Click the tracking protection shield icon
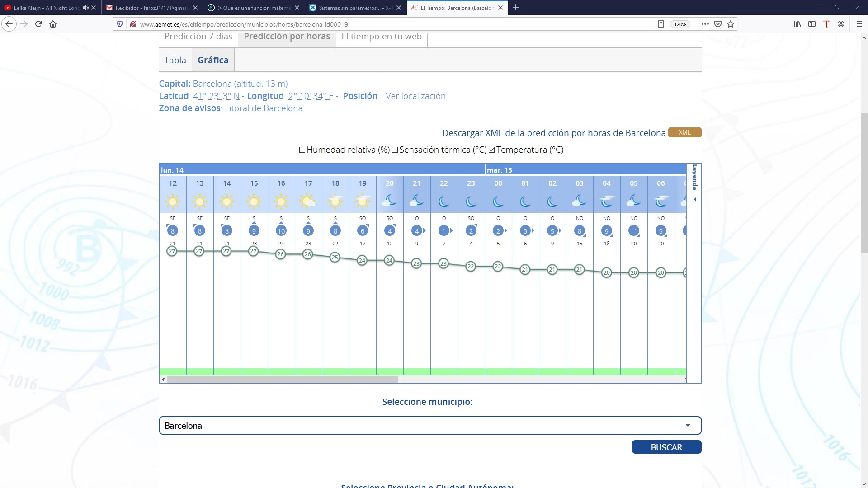Viewport: 868px width, 488px height. click(120, 24)
